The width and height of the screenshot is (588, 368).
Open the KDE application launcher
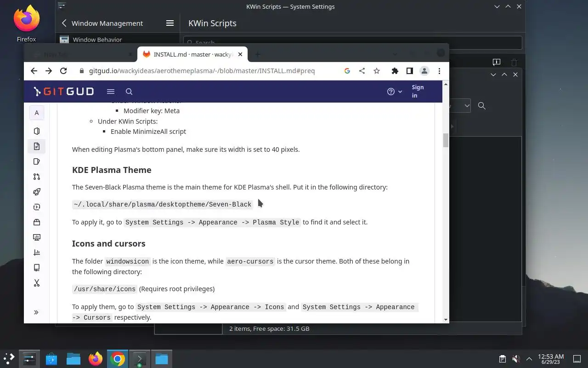pyautogui.click(x=9, y=359)
